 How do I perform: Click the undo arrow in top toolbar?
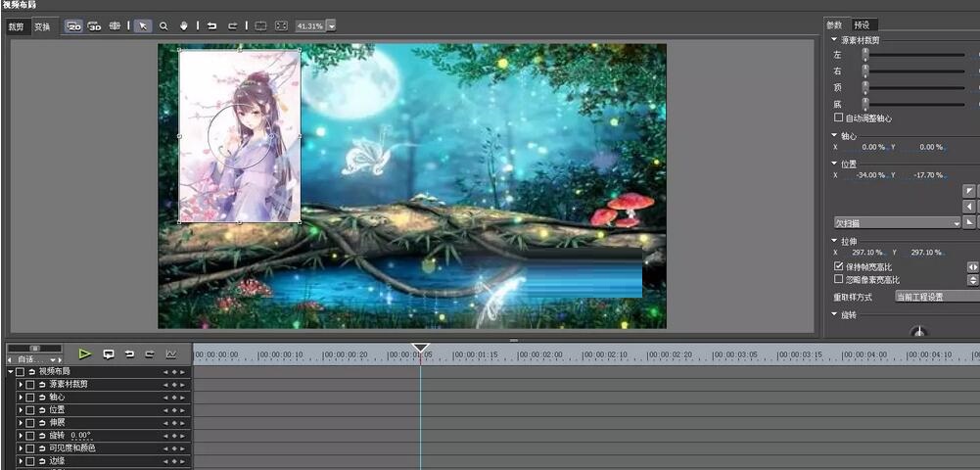click(212, 26)
